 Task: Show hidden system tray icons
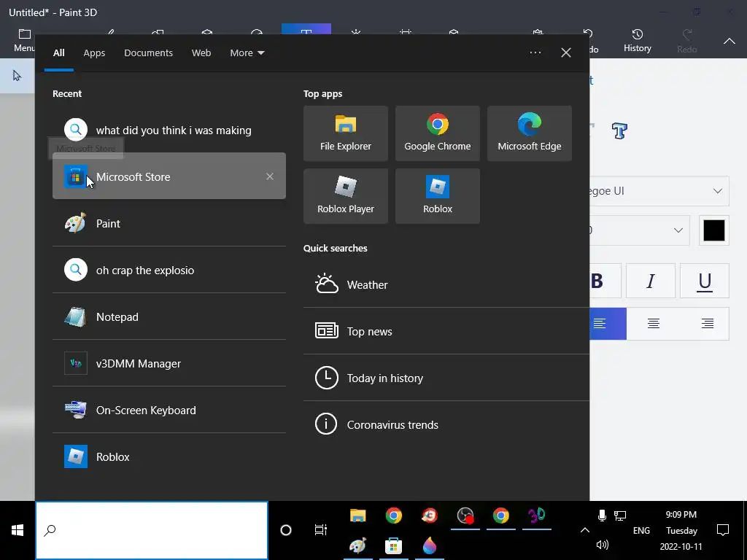(x=584, y=530)
